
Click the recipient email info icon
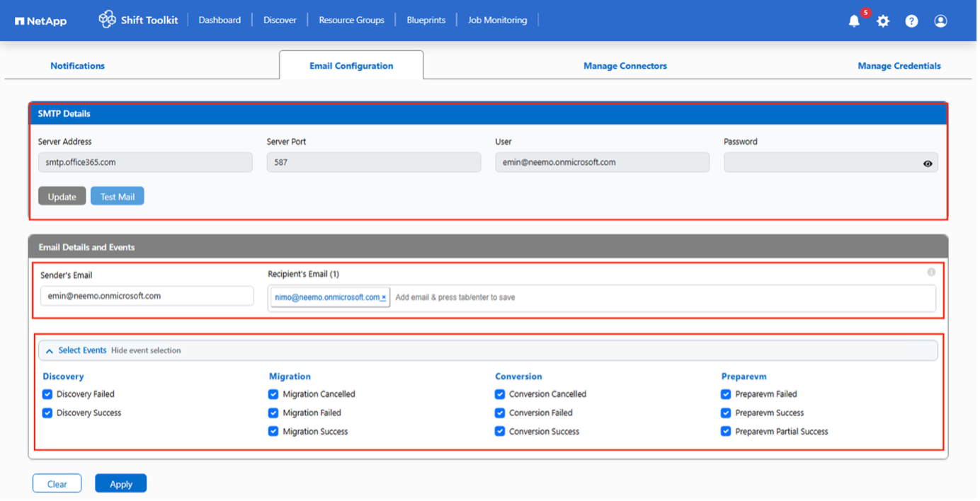tap(931, 272)
